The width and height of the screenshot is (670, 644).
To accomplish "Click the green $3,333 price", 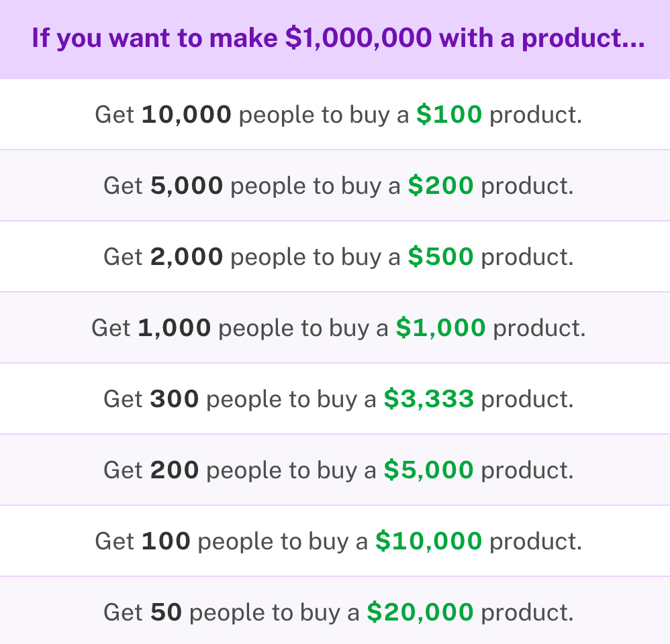I will coord(429,399).
